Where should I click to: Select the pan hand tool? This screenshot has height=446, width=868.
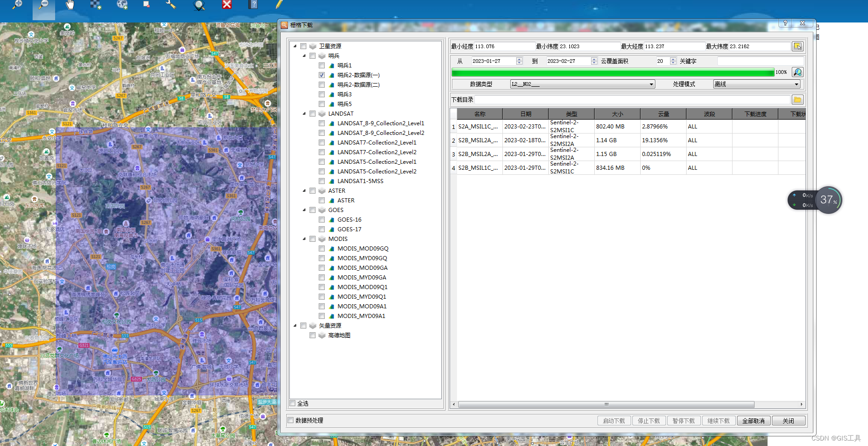click(x=70, y=5)
